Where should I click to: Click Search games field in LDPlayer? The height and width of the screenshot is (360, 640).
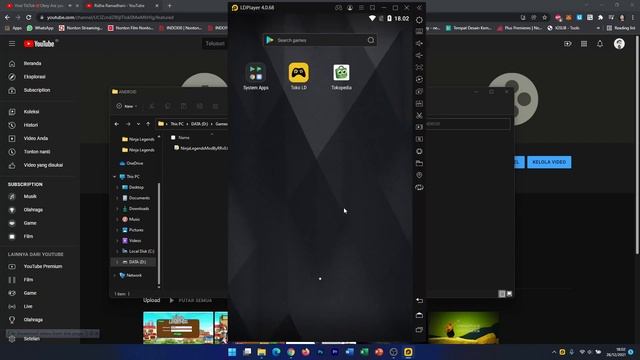coord(320,40)
